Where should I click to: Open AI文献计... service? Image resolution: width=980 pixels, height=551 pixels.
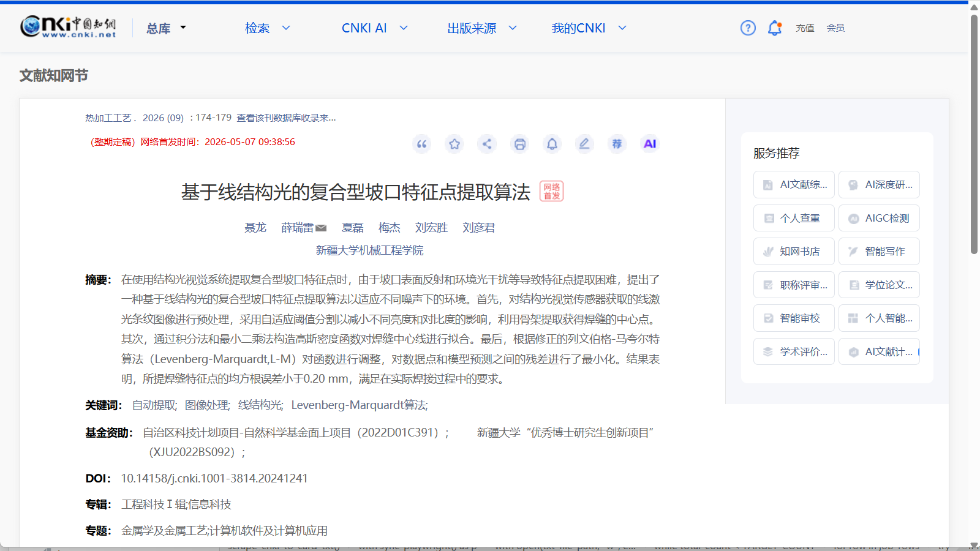click(x=879, y=351)
